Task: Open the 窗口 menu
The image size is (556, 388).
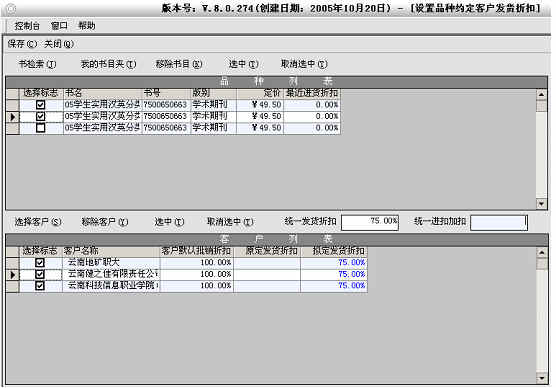Action: pos(59,26)
